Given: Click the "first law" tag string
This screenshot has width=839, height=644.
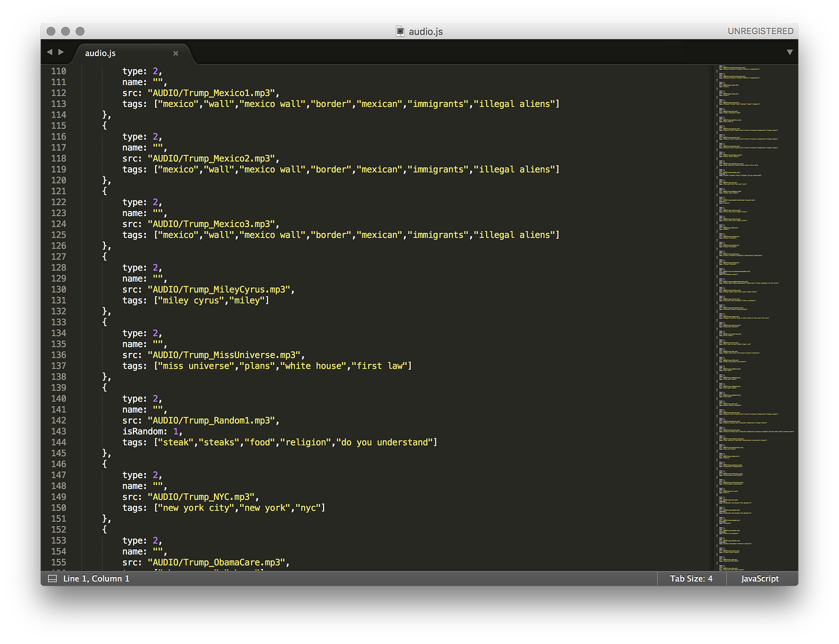Looking at the screenshot, I should tap(380, 366).
